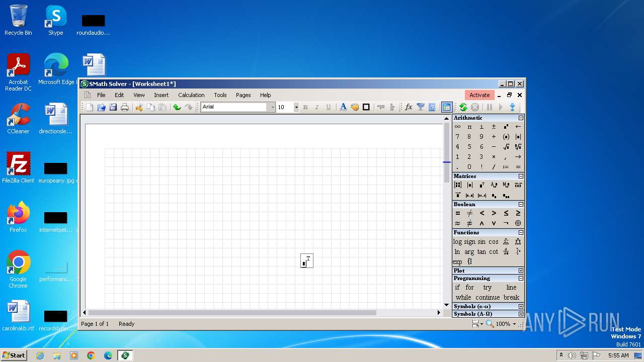
Task: Click the Activate button
Action: [479, 95]
